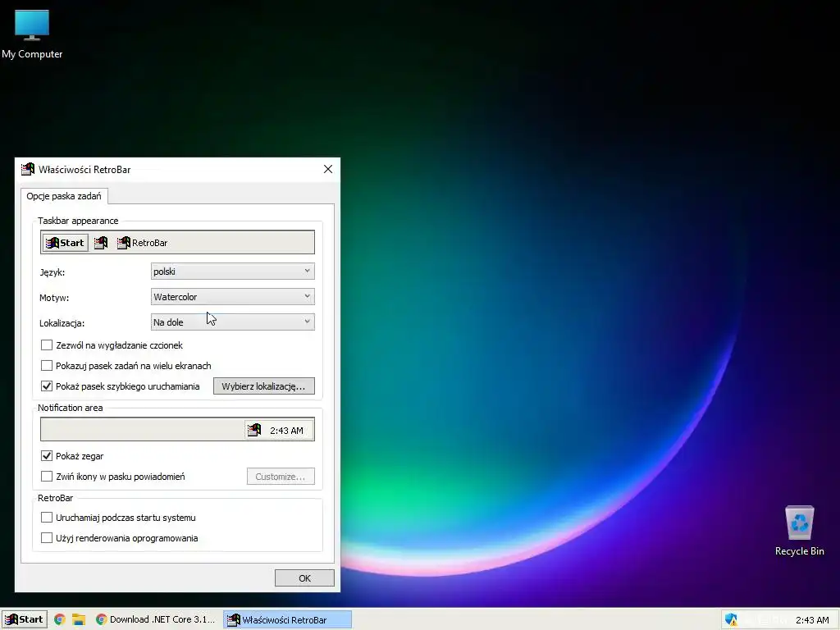Open File Explorer from the quick launch bar
Image resolution: width=840 pixels, height=630 pixels.
pos(79,619)
